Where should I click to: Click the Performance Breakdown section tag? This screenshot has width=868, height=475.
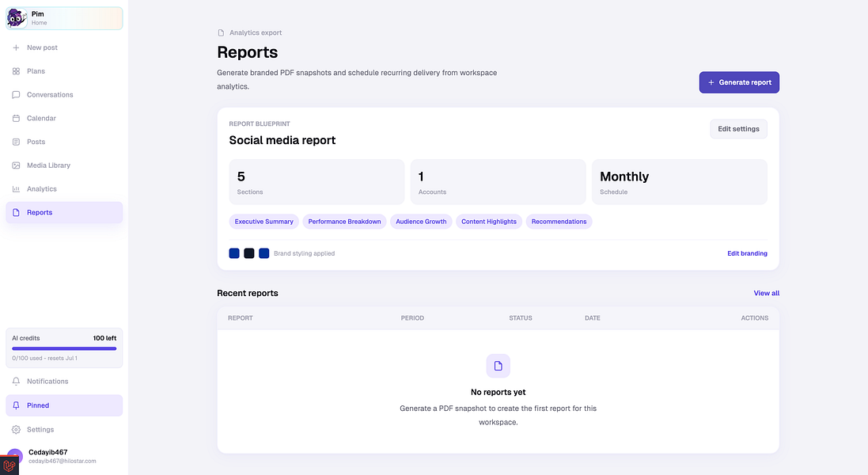(344, 222)
